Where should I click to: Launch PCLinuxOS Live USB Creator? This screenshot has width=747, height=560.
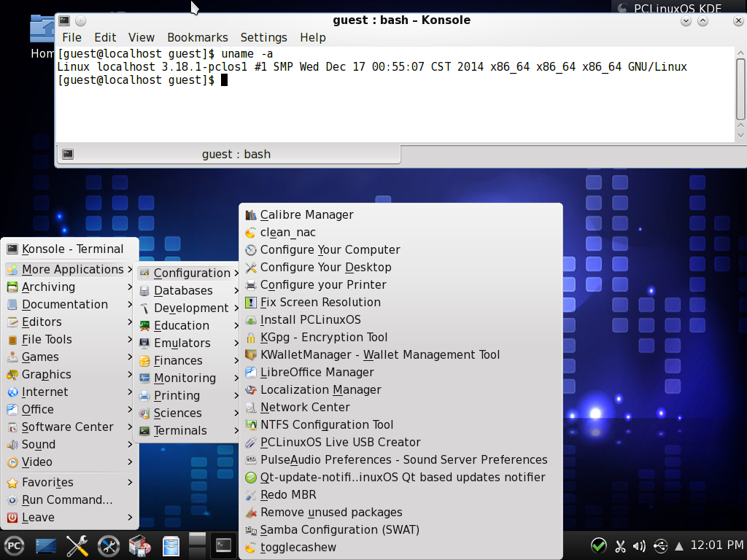400,443
